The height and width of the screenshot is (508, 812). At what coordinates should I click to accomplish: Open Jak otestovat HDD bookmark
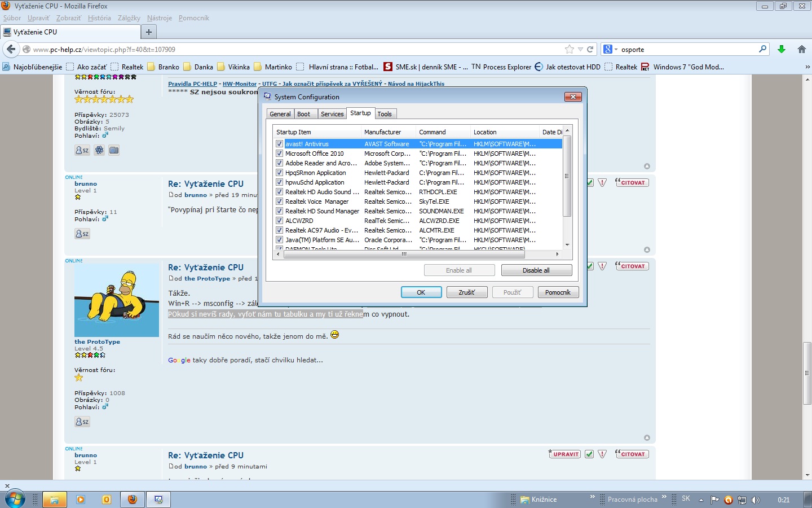pyautogui.click(x=567, y=67)
